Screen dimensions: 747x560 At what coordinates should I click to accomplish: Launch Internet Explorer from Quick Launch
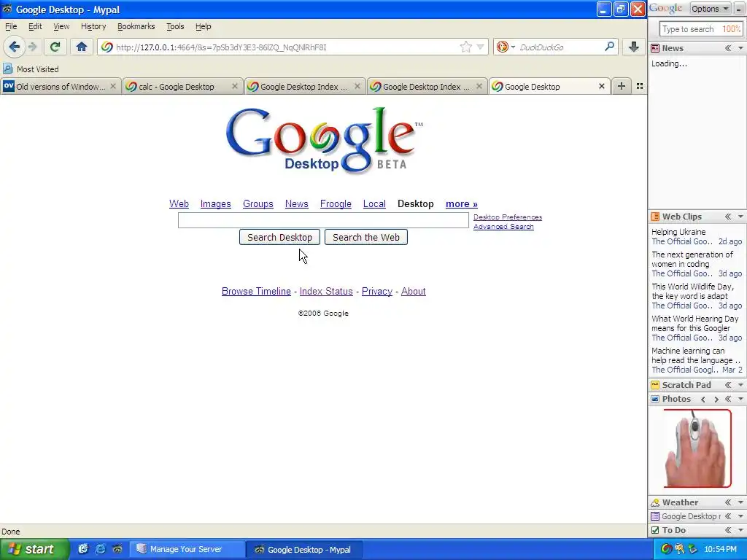coord(100,549)
